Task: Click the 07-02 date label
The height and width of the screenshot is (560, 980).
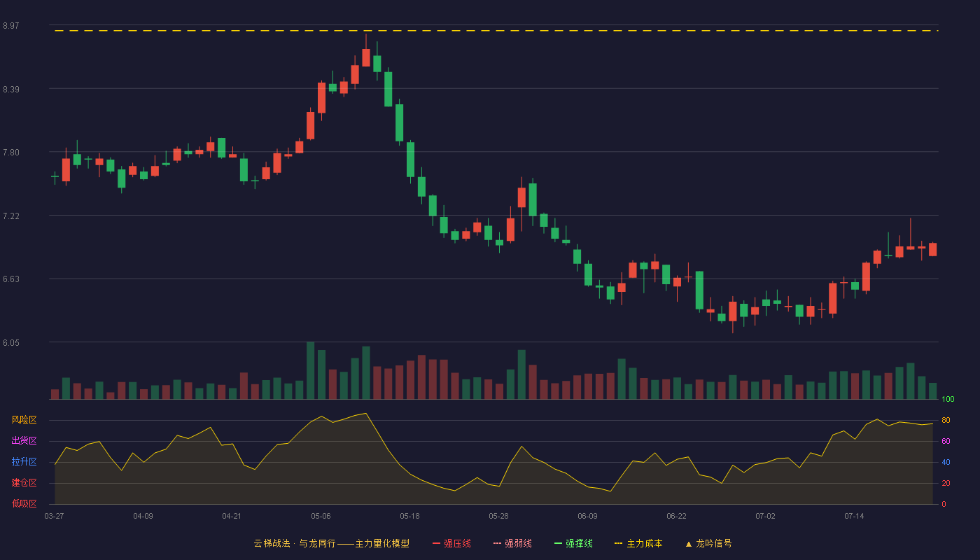Action: [765, 516]
